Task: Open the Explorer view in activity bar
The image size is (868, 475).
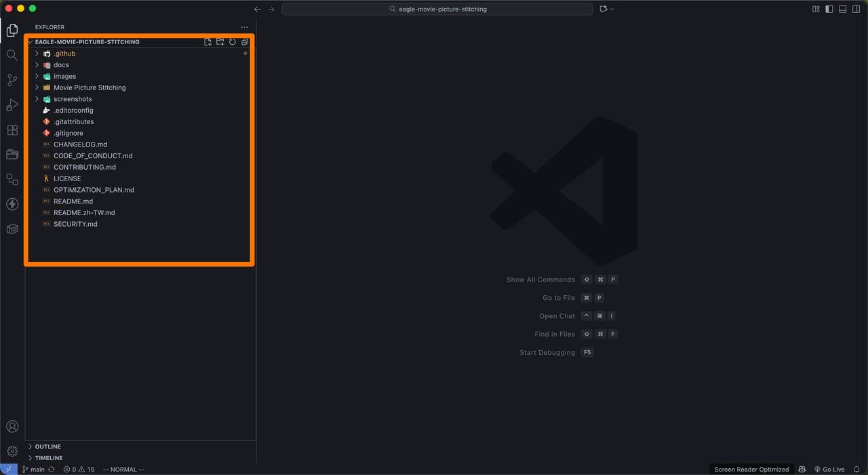Action: (12, 30)
